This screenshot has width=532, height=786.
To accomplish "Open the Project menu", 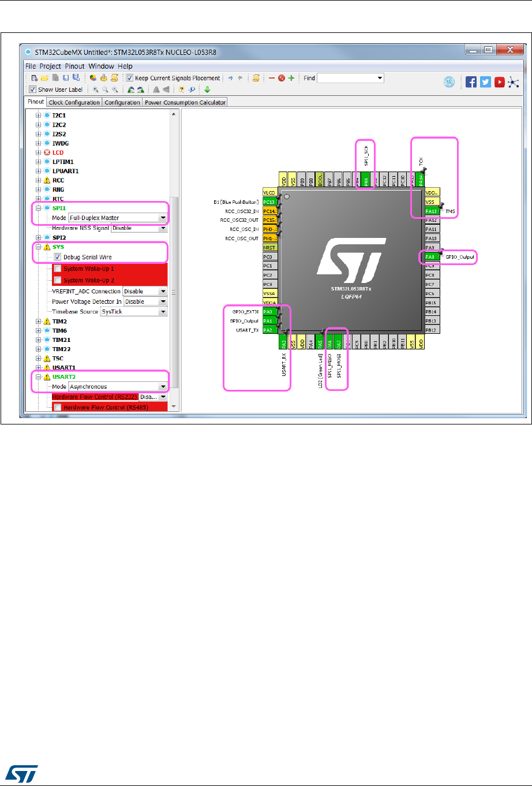I will tap(50, 66).
